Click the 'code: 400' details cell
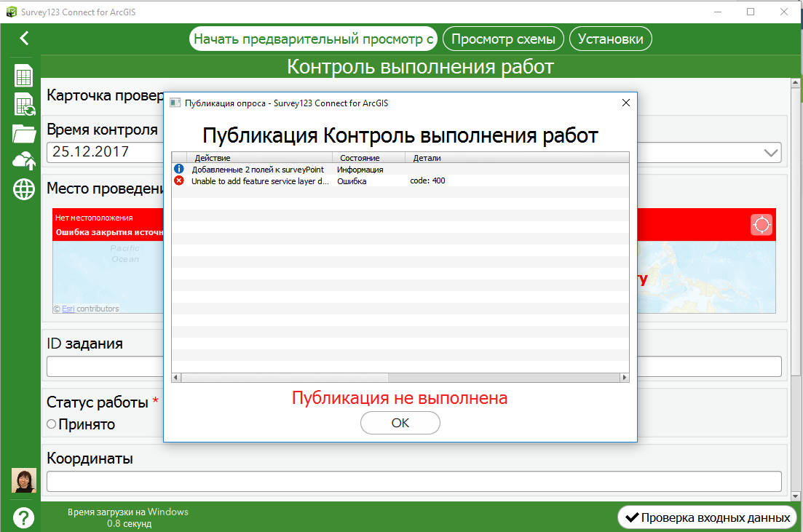 click(427, 180)
